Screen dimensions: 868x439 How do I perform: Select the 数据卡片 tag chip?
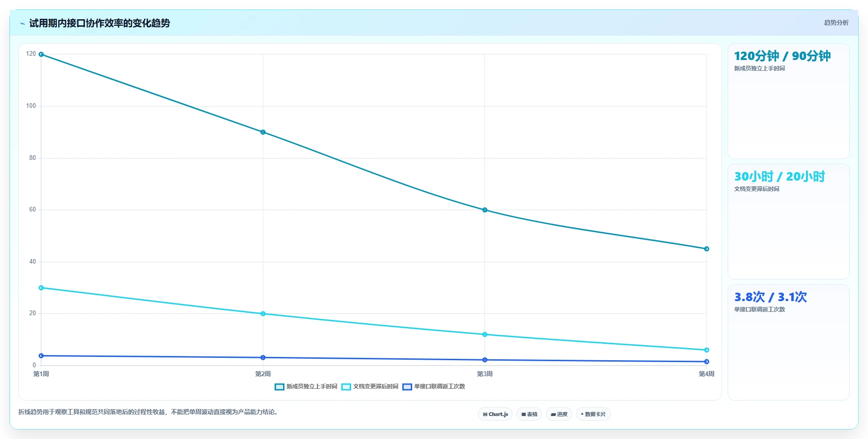(x=593, y=414)
